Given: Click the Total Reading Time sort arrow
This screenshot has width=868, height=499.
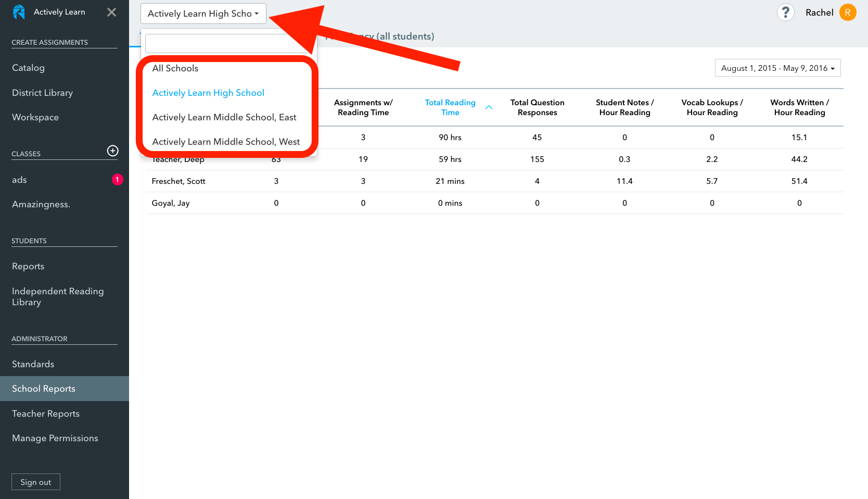Looking at the screenshot, I should 489,107.
